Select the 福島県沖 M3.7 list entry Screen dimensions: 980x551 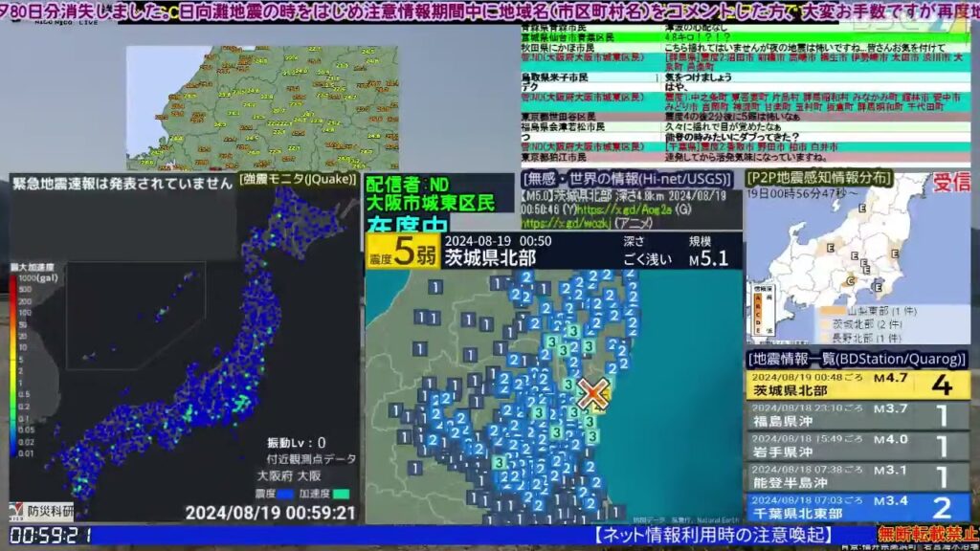point(833,414)
